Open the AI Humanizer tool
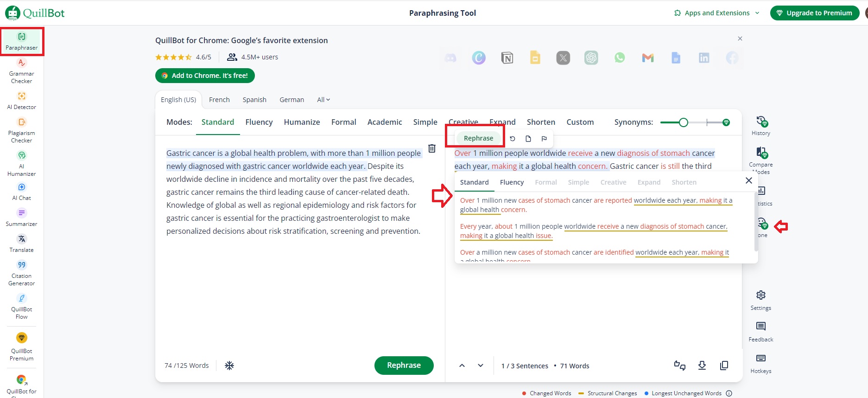 click(22, 164)
